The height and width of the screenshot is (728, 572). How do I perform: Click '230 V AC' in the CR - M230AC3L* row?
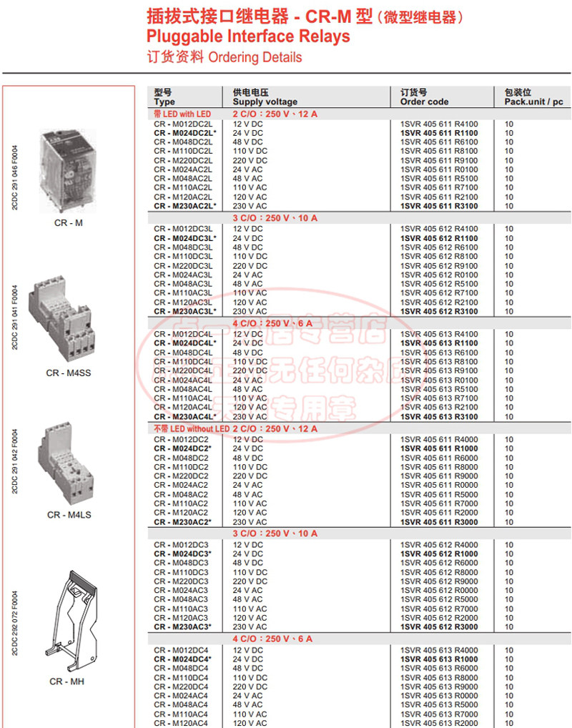pos(250,312)
